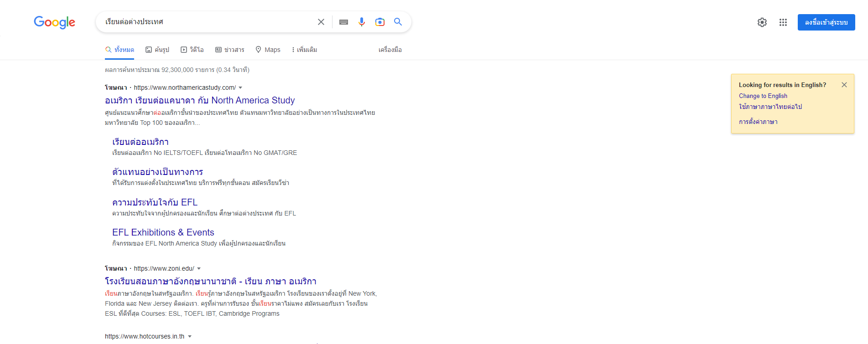Click the https://www.zoni.edu/ URL text
Viewport: 868px width, 344px height.
click(x=164, y=268)
